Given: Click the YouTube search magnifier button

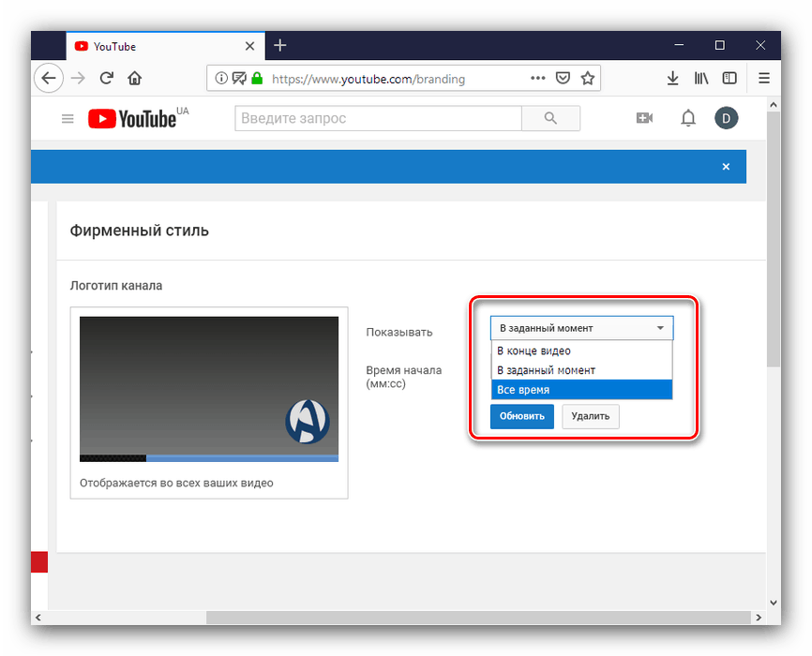Looking at the screenshot, I should pos(550,119).
